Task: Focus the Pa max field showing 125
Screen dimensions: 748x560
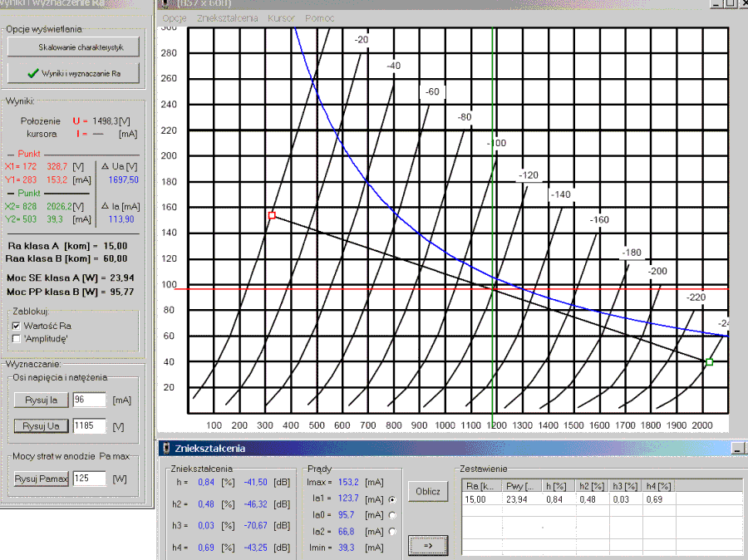Action: point(89,479)
